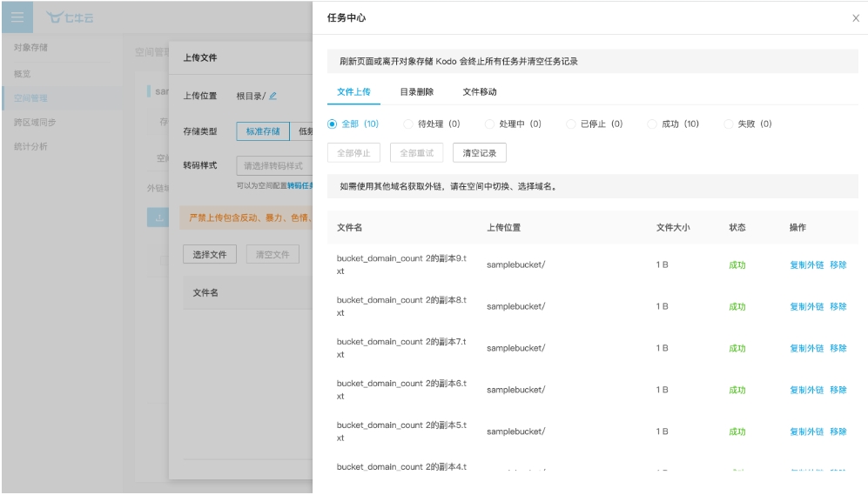Select the 标准存储 storage type
The height and width of the screenshot is (495, 868).
click(263, 131)
